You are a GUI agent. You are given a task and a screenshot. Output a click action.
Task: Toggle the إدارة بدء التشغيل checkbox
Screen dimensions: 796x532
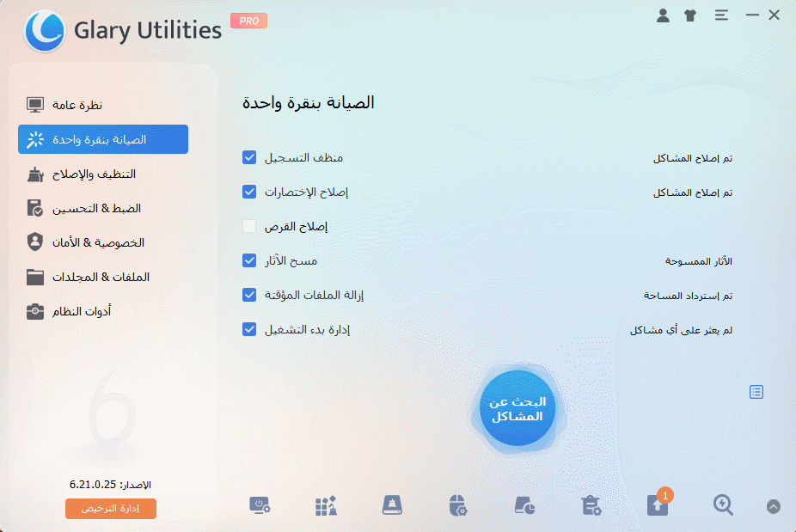[x=249, y=329]
